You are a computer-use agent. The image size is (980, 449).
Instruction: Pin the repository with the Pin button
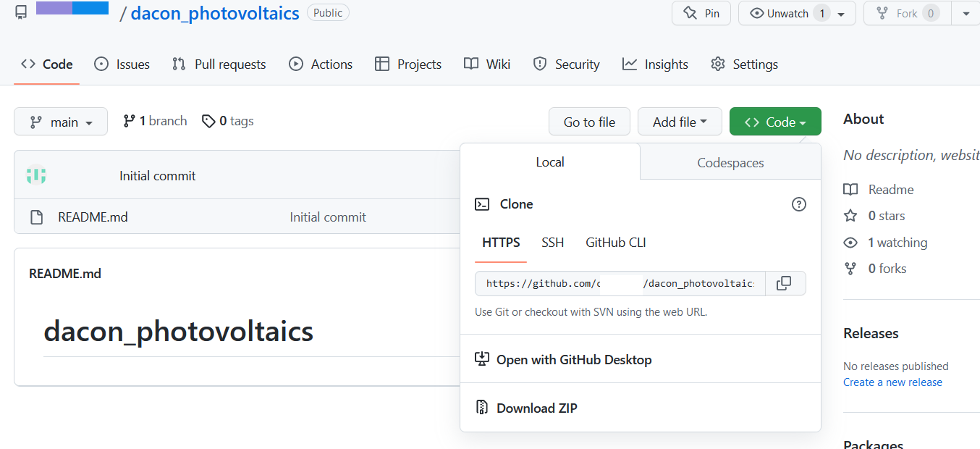(x=701, y=13)
